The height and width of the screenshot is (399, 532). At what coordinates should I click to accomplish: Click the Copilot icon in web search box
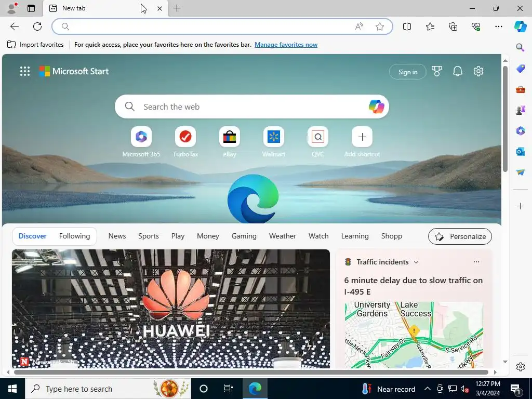(x=376, y=107)
